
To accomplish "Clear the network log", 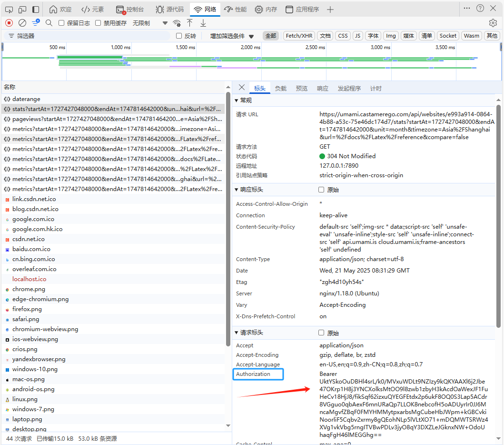I will pyautogui.click(x=22, y=23).
